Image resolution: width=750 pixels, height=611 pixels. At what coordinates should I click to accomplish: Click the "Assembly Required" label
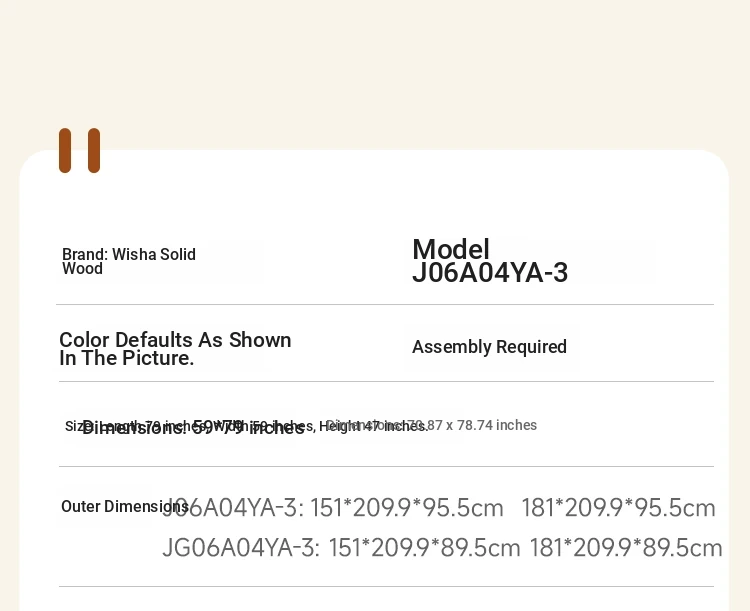click(489, 347)
